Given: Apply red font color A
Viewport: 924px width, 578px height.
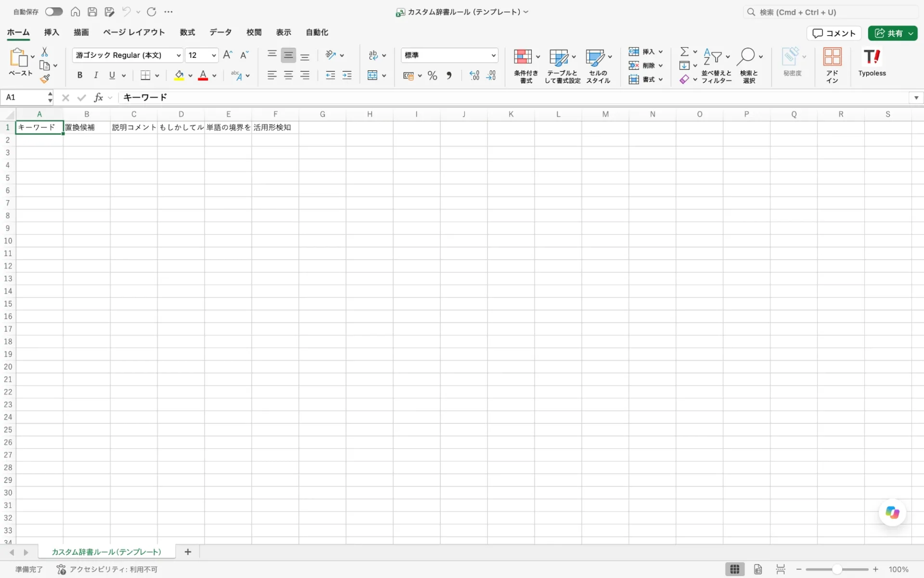Looking at the screenshot, I should point(203,75).
